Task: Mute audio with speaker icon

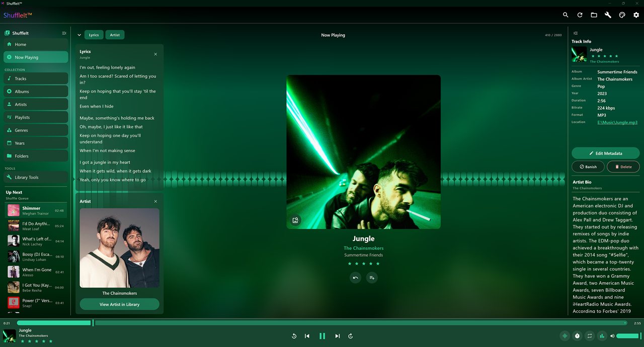Action: (612, 336)
